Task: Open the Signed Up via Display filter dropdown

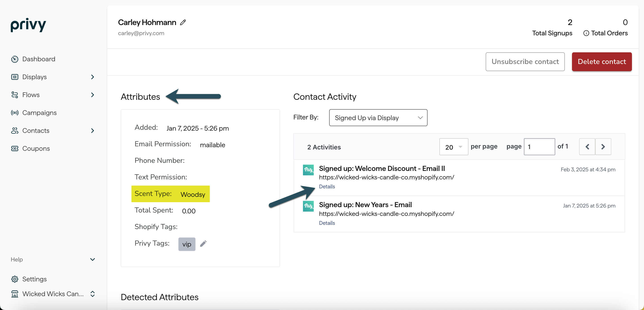Action: (x=378, y=117)
